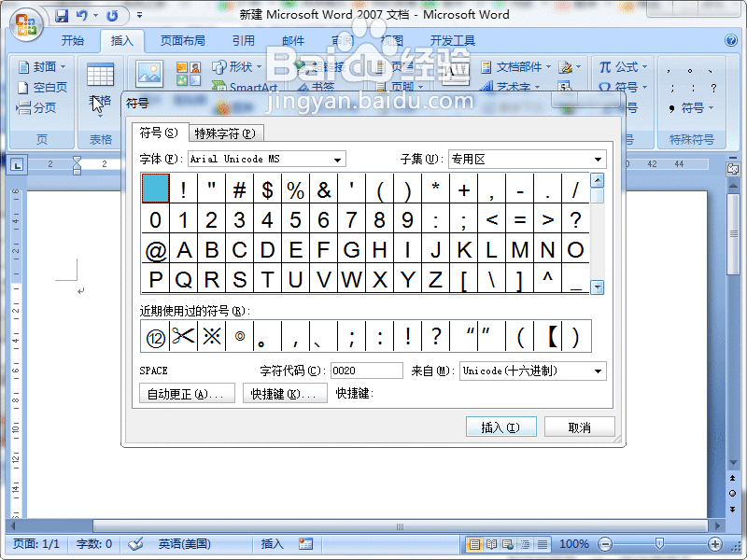This screenshot has width=747, height=560.
Task: Redo action in quick access toolbar
Action: (112, 16)
